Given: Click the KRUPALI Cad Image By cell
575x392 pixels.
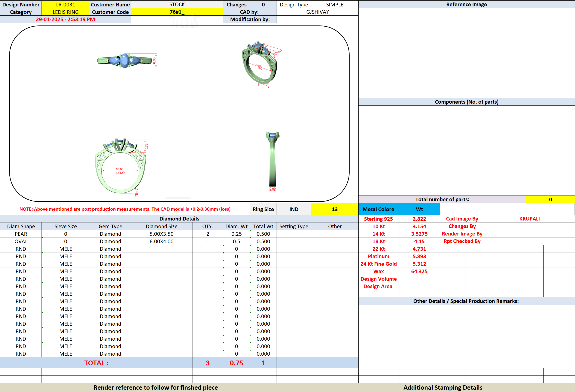Looking at the screenshot, I should 529,219.
